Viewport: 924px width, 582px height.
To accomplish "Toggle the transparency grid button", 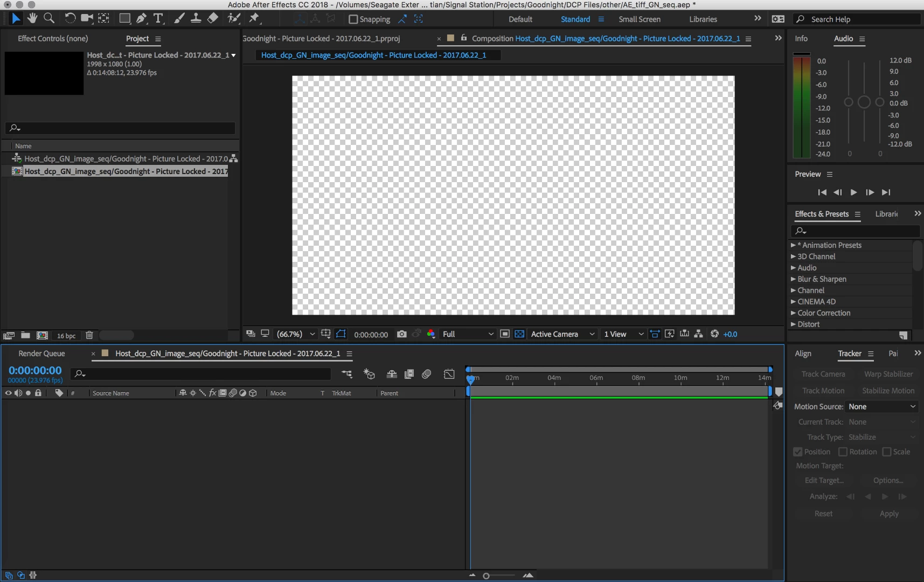I will 519,334.
